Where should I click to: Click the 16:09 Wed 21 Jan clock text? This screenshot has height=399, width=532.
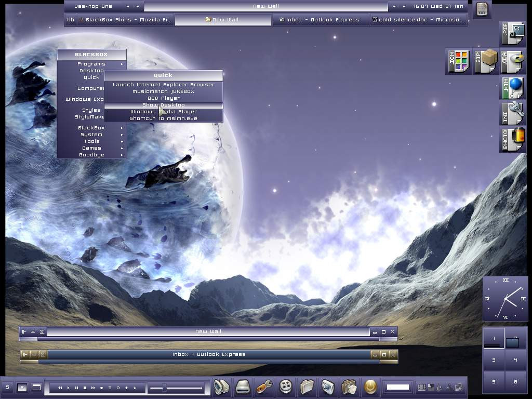pyautogui.click(x=438, y=6)
